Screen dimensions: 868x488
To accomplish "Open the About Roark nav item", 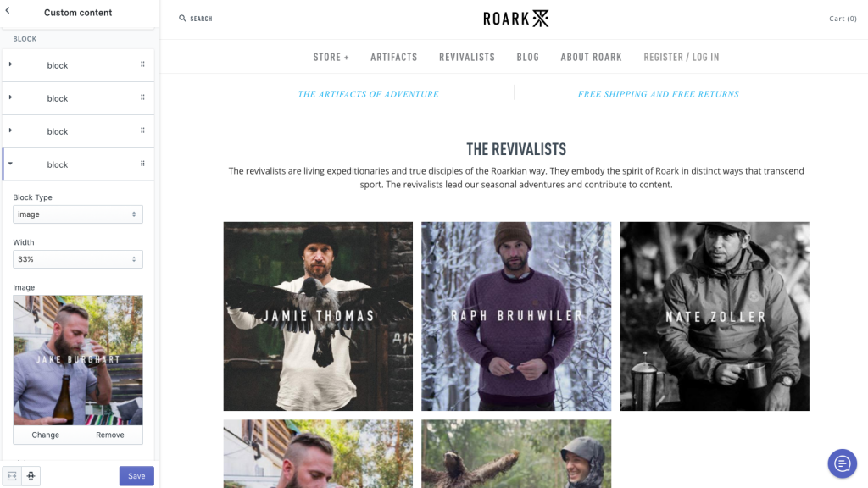I will pyautogui.click(x=591, y=57).
